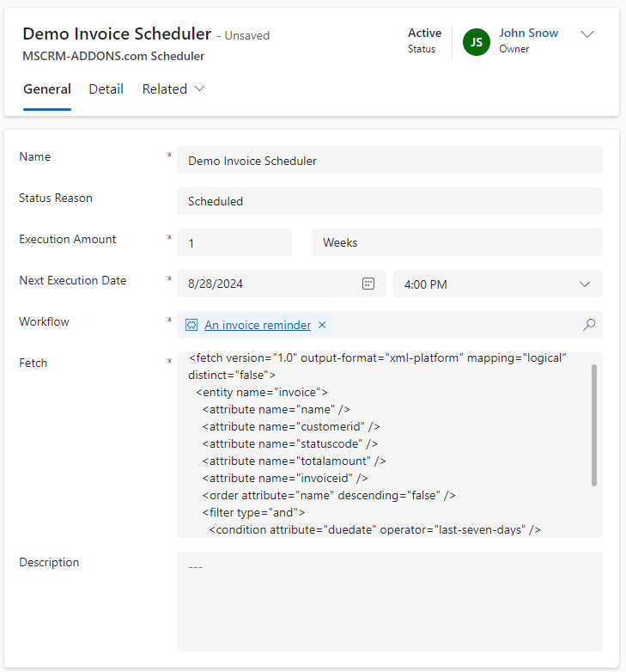Click the Next Execution Date label
Viewport: 626px width, 672px height.
[73, 280]
